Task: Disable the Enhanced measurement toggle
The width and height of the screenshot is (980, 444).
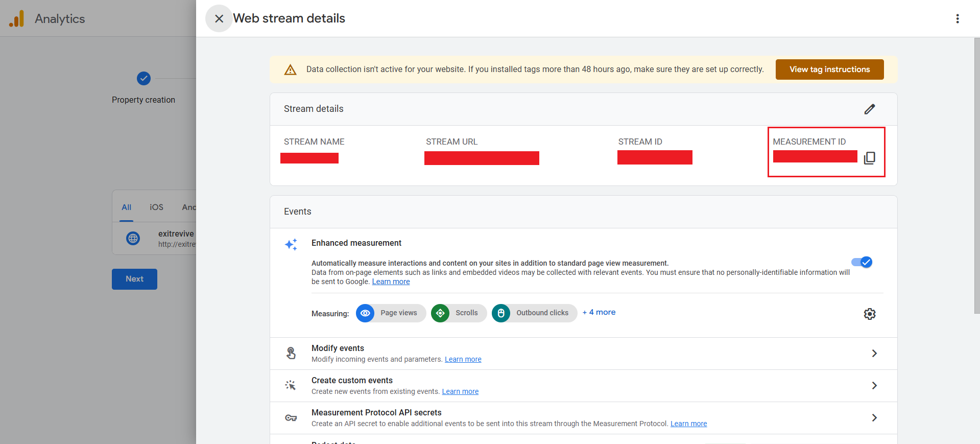Action: pos(862,262)
